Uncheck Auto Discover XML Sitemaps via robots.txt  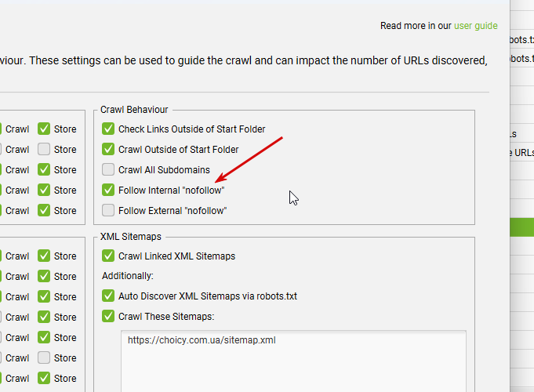[x=108, y=296]
